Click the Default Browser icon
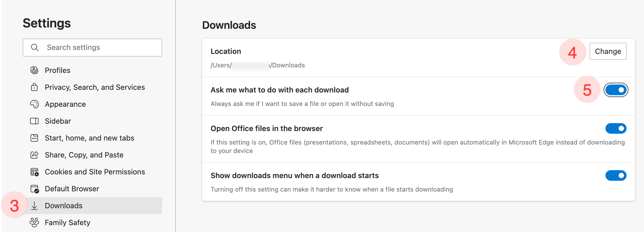This screenshot has width=644, height=232. (x=34, y=189)
